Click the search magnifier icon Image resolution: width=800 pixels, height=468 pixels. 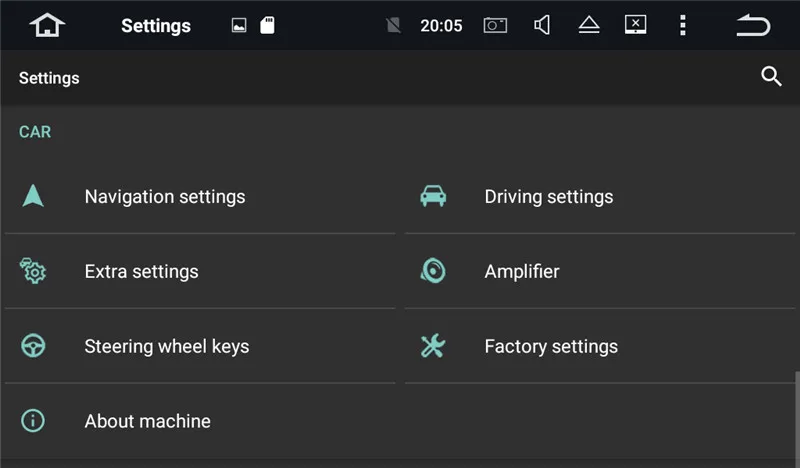[x=771, y=77]
